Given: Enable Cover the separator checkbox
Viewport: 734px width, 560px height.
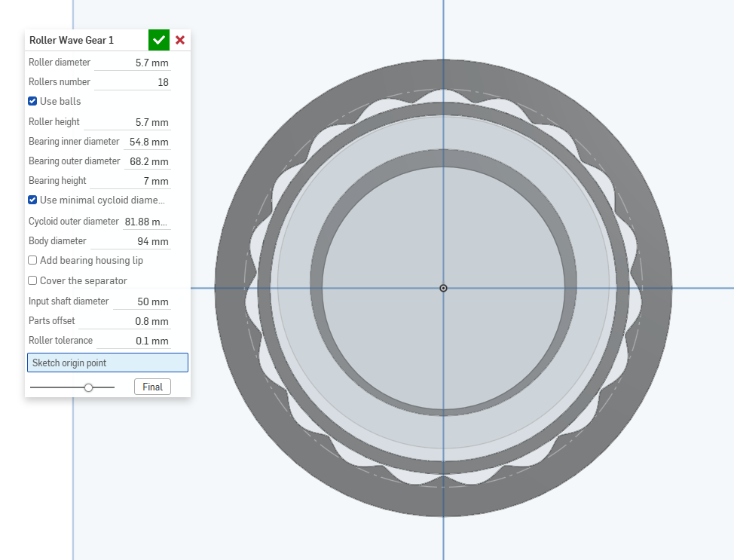Looking at the screenshot, I should pos(32,280).
